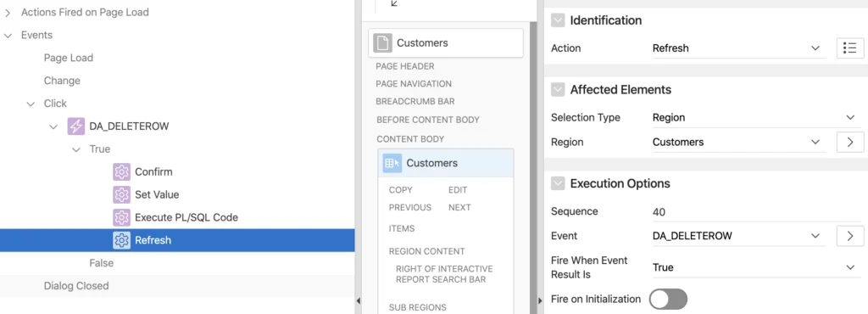Image resolution: width=868 pixels, height=314 pixels.
Task: Open the Event dropdown showing DA_DELETEROW
Action: point(738,236)
